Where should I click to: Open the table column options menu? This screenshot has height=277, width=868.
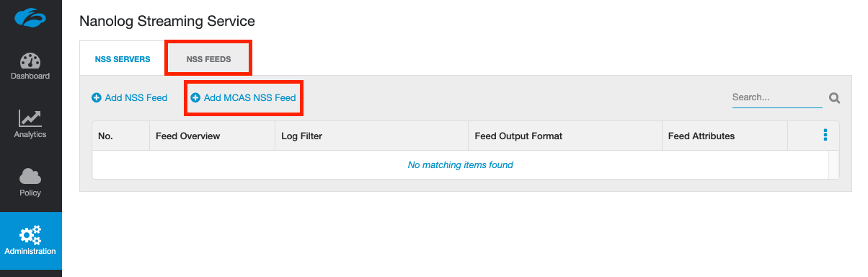pos(825,135)
